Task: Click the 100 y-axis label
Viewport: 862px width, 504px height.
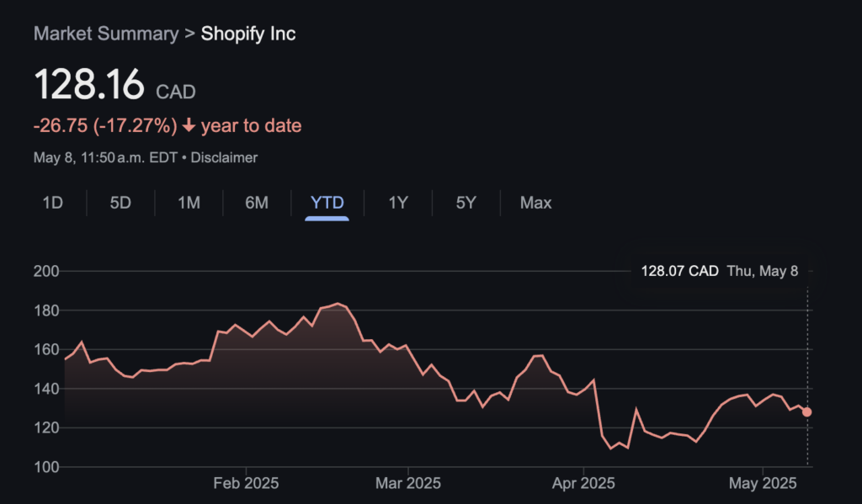Action: 45,467
